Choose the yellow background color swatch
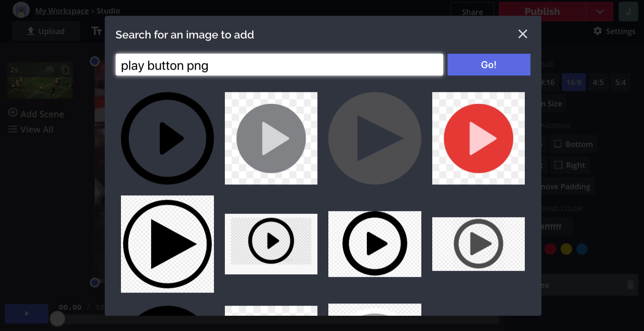 coord(566,249)
